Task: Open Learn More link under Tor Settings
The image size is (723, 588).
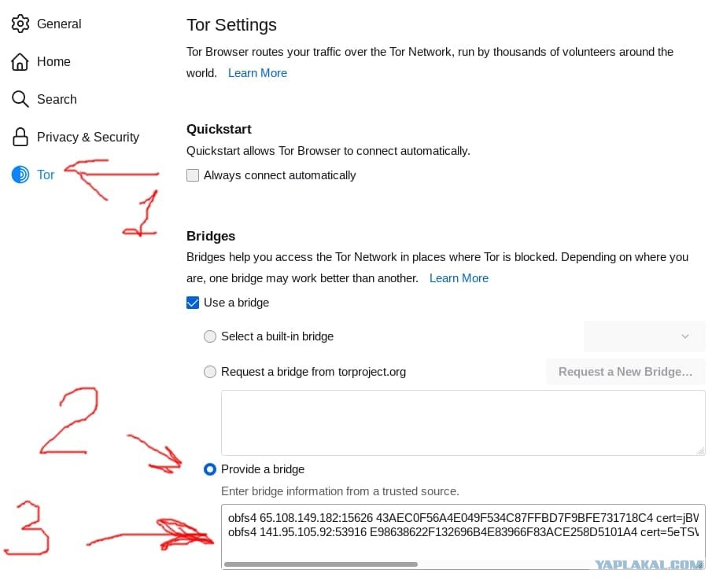Action: [x=258, y=73]
